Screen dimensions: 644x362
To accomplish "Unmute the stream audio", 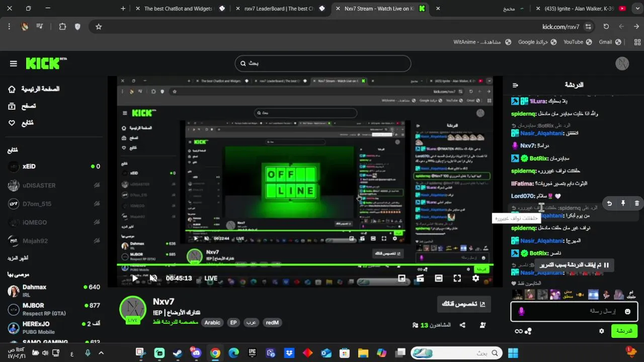I will click(153, 278).
